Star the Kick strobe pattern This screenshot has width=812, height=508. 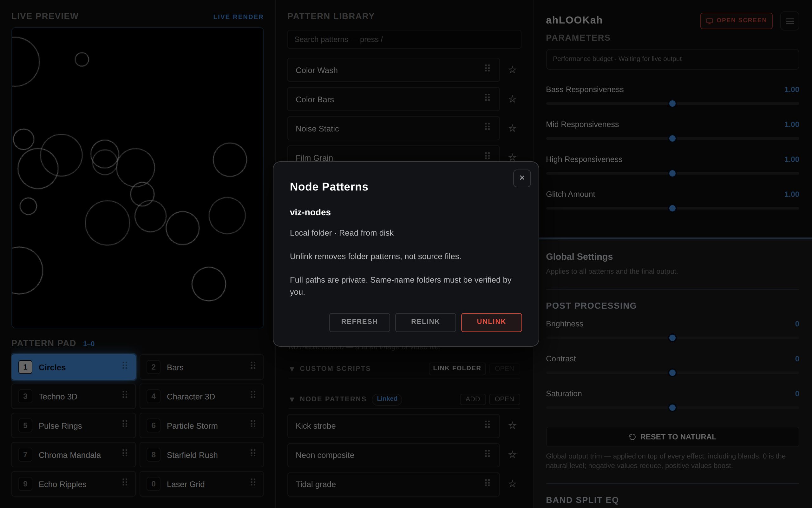coord(512,426)
